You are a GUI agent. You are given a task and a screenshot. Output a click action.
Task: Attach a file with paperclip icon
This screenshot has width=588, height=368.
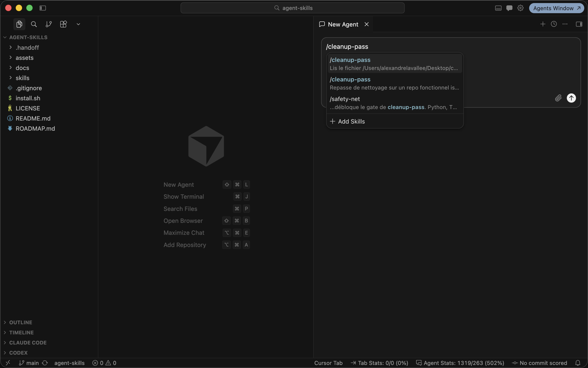558,98
